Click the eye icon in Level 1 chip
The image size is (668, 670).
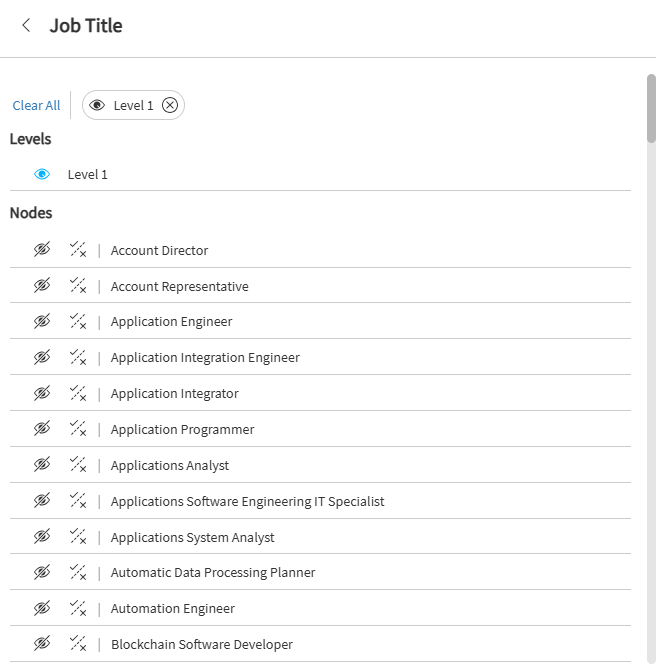click(x=97, y=105)
